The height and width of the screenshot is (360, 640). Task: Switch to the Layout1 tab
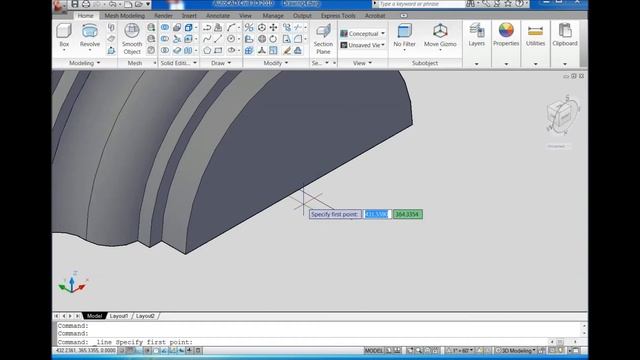click(119, 316)
